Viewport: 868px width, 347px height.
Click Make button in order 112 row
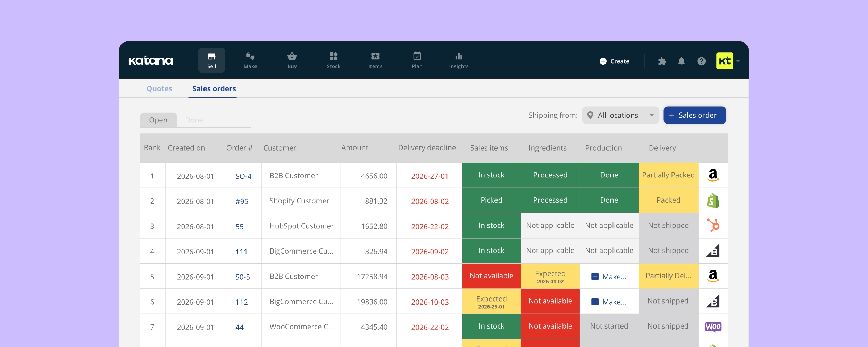pyautogui.click(x=609, y=302)
